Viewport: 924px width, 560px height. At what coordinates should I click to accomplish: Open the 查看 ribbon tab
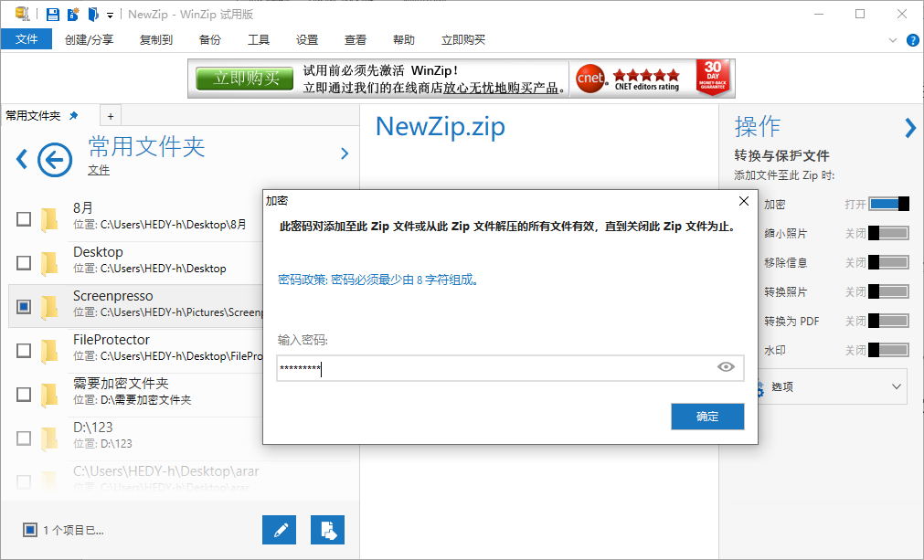pyautogui.click(x=356, y=39)
